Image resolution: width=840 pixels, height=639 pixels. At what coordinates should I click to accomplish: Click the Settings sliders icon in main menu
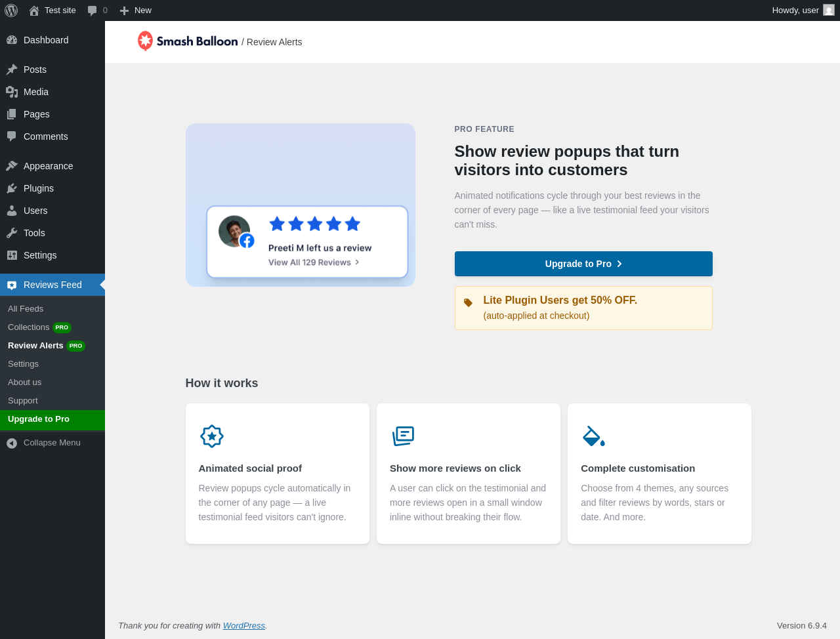point(12,255)
